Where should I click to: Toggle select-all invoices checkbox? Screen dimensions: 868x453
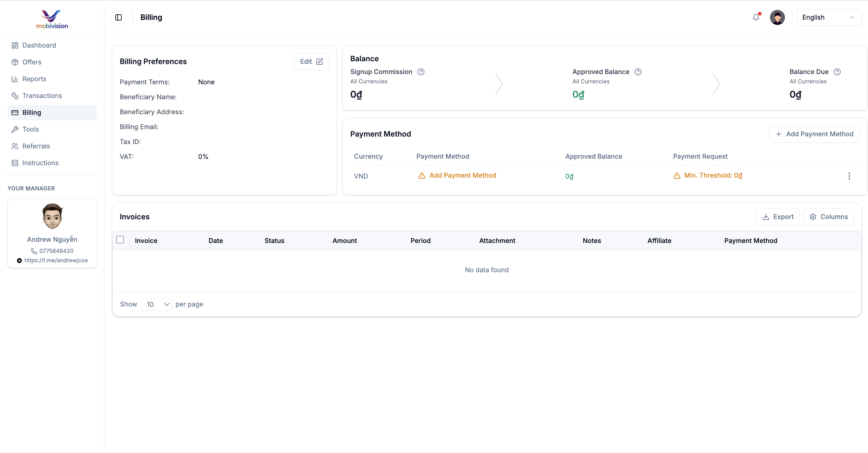coord(120,240)
